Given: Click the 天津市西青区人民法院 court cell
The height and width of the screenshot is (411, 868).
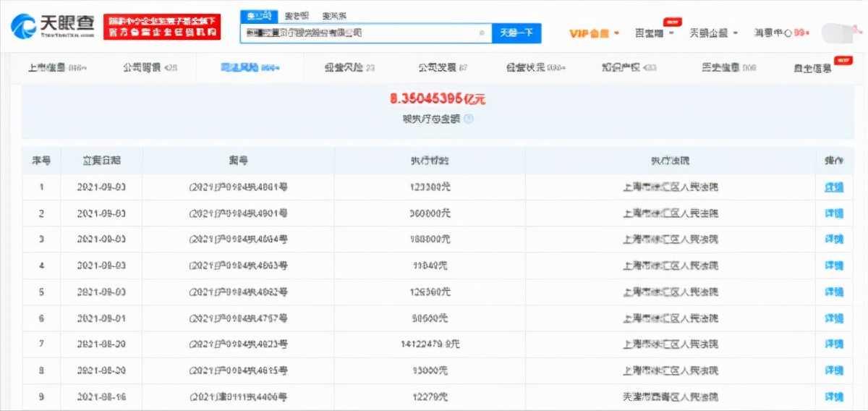Looking at the screenshot, I should pyautogui.click(x=669, y=397).
